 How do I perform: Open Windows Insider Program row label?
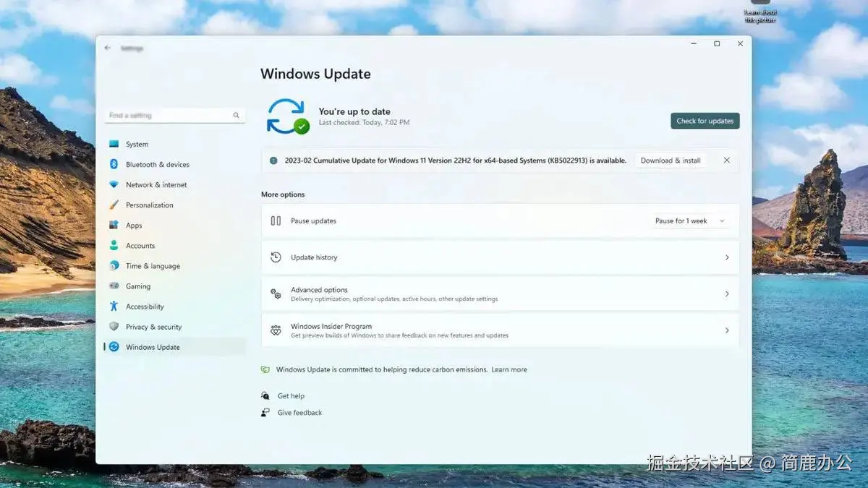tap(331, 326)
